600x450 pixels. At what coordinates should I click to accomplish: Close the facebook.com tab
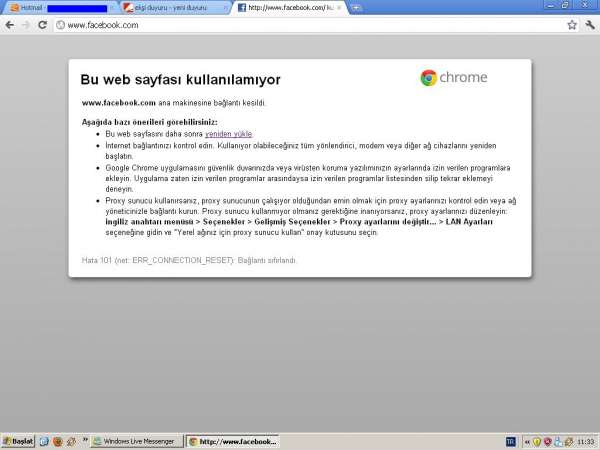[339, 8]
